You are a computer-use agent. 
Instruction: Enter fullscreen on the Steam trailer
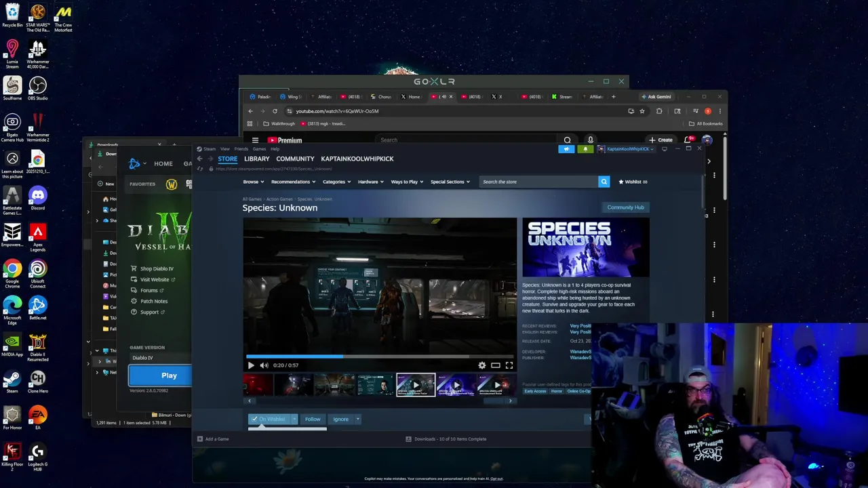[509, 365]
